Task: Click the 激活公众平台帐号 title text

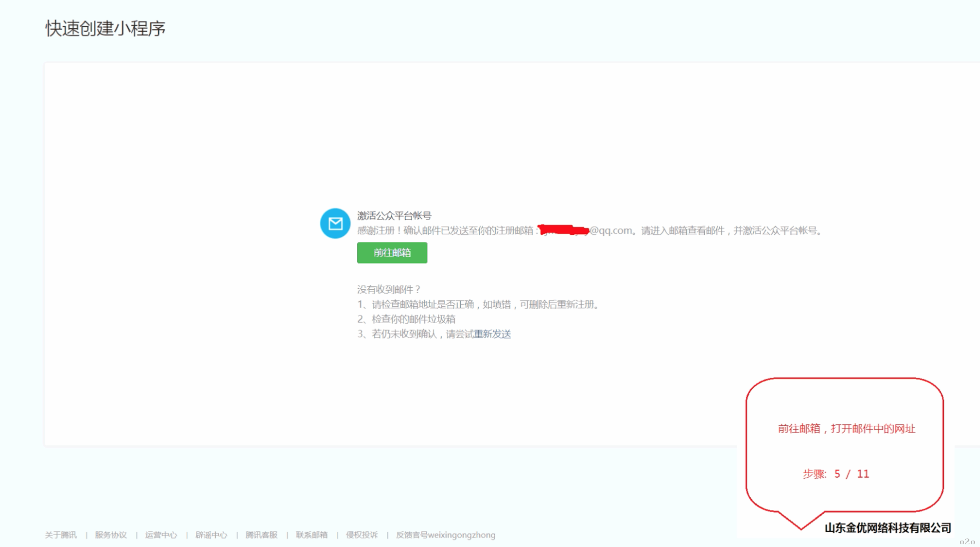Action: (394, 216)
